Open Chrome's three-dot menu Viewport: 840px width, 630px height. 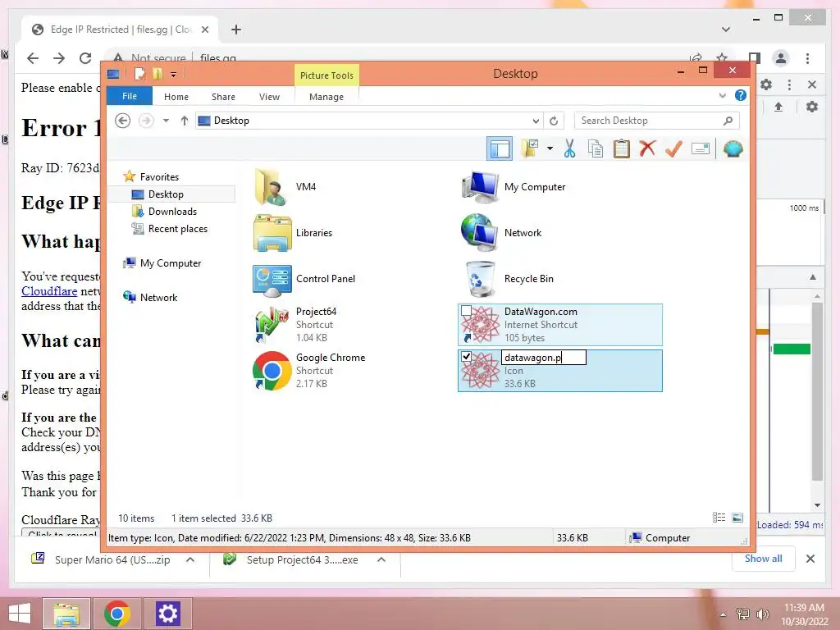(x=807, y=58)
